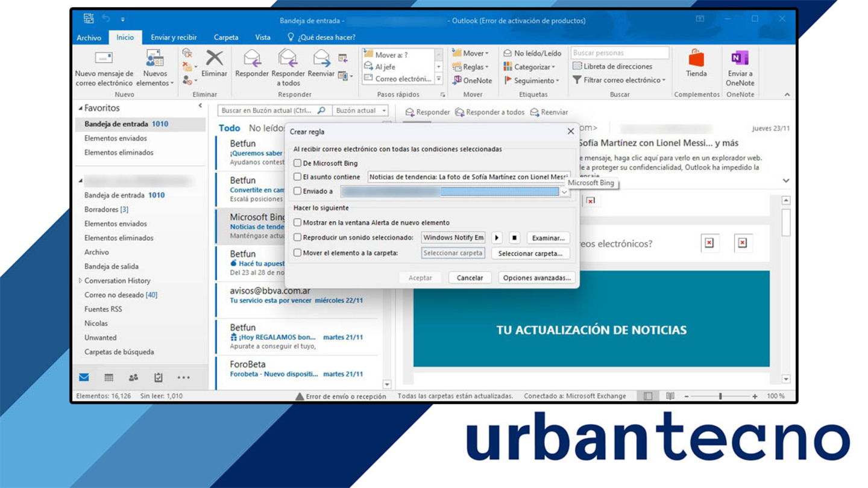Open the 'Enviado a' recipient dropdown
The image size is (868, 488).
pyautogui.click(x=564, y=192)
